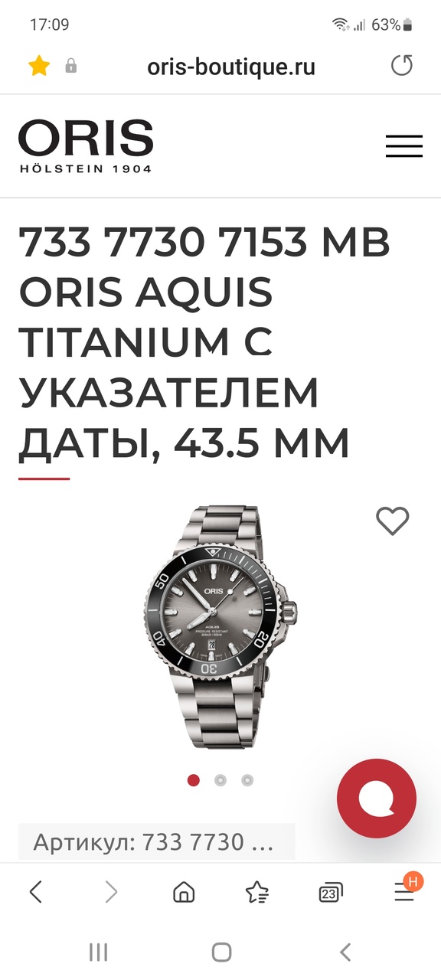The image size is (441, 980).
Task: Select the first red carousel dot
Action: point(194,780)
